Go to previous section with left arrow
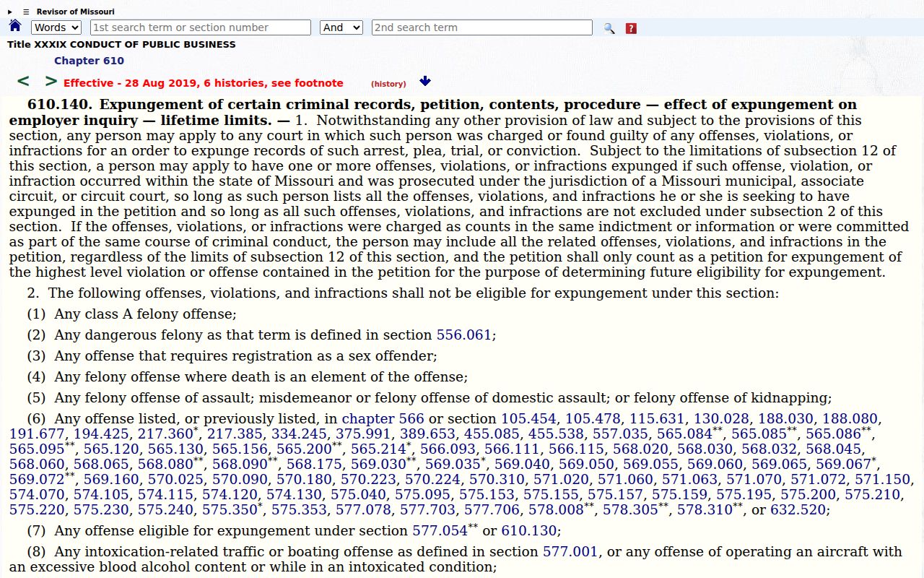 [x=23, y=82]
